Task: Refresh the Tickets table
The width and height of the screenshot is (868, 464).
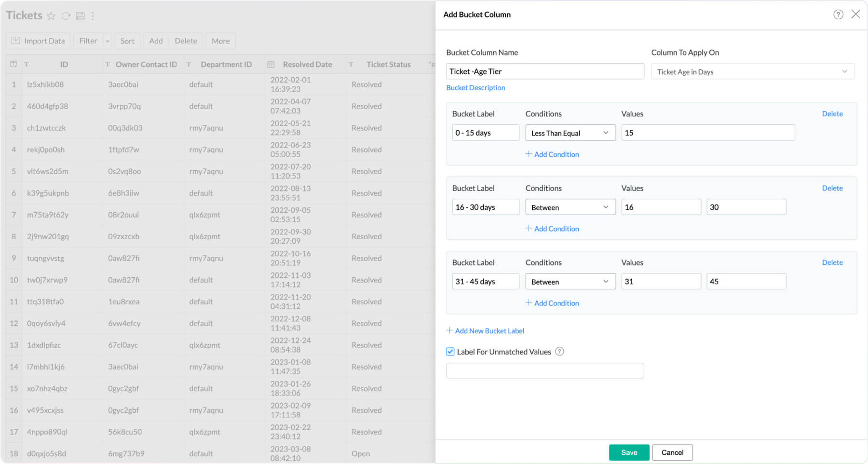Action: pyautogui.click(x=66, y=16)
